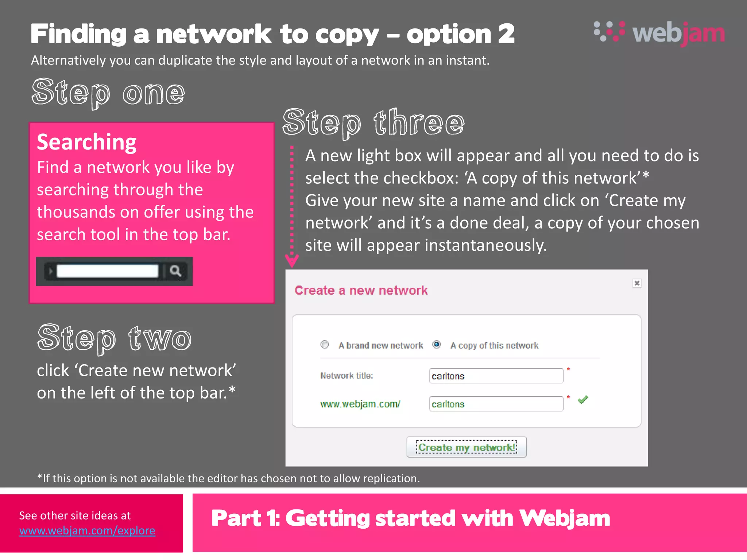Select 'A brand new network' radio button
The height and width of the screenshot is (560, 747).
tap(325, 345)
